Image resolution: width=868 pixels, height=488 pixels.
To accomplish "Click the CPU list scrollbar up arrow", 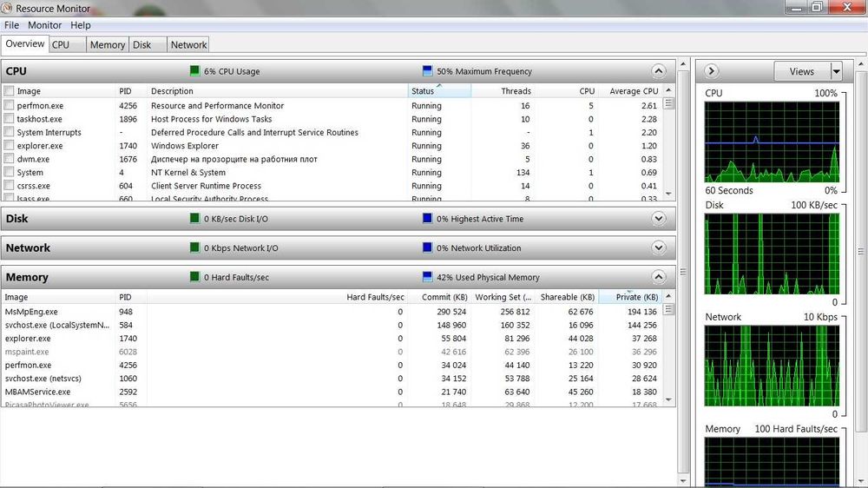I will (668, 90).
